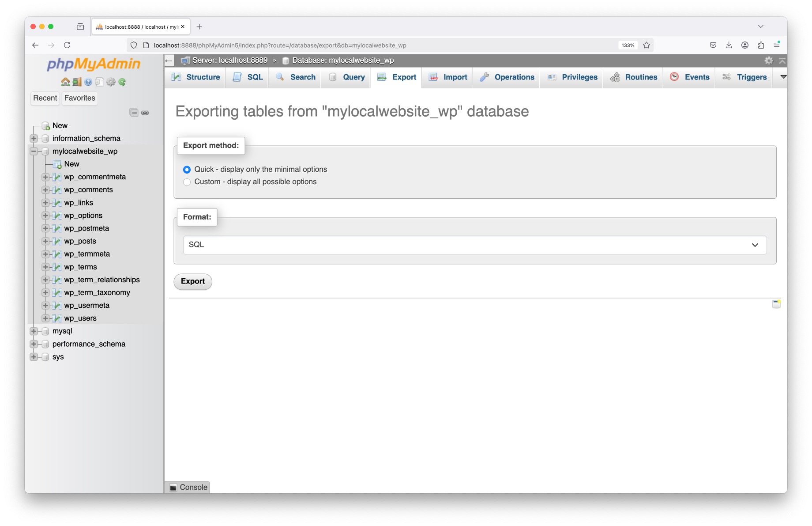
Task: Select wp_term_relationships table in tree
Action: 101,280
